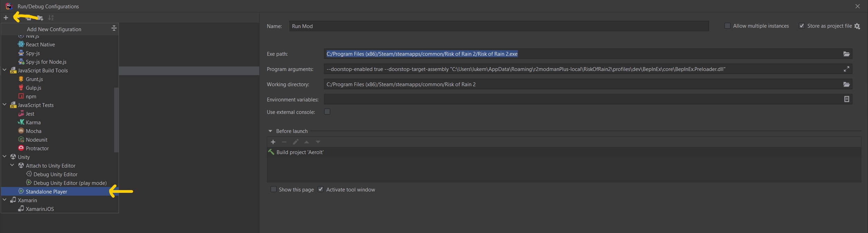Click the JavaScript Build Tools label
868x233 pixels.
[x=43, y=70]
